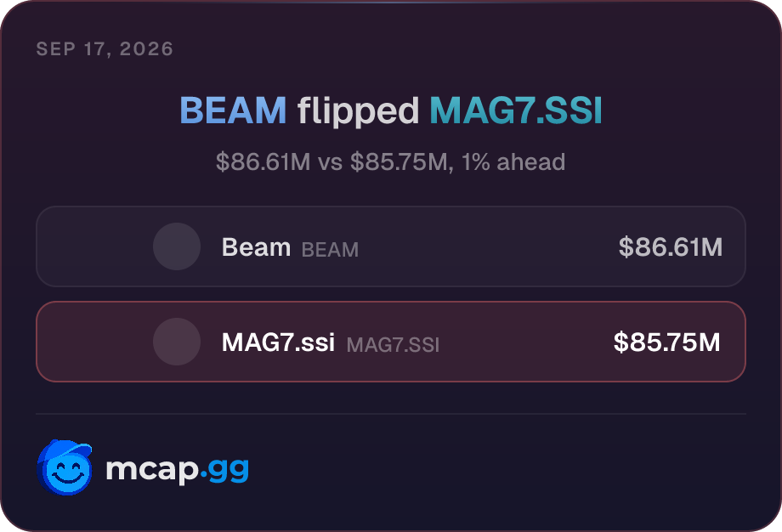Click the $86.61M vs $85.75M subtitle
The image size is (782, 532).
point(391,162)
